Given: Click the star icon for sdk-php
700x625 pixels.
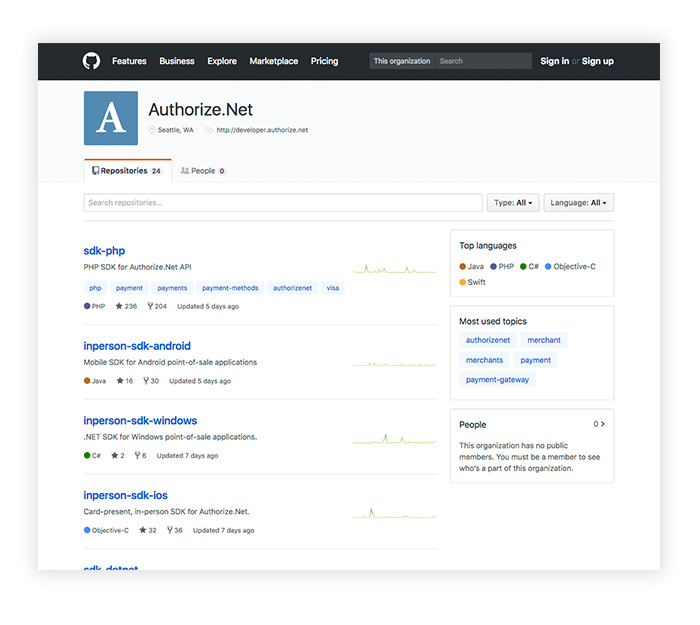Looking at the screenshot, I should coord(119,306).
